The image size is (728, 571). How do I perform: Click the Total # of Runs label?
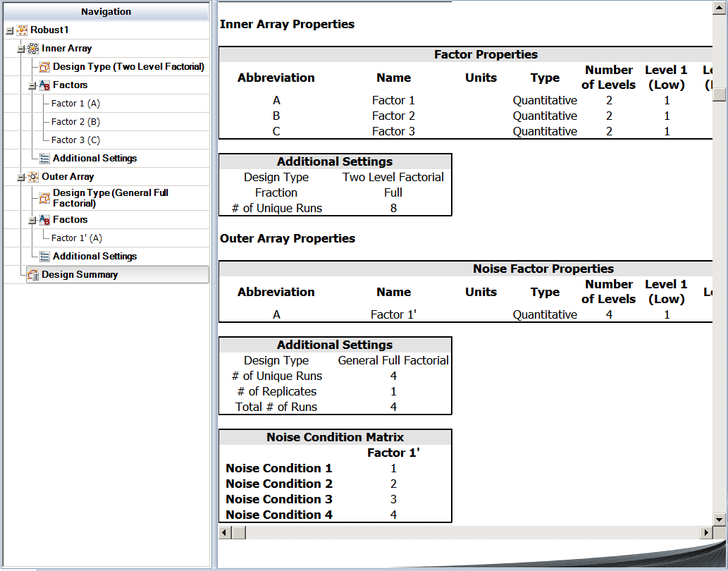pos(276,407)
